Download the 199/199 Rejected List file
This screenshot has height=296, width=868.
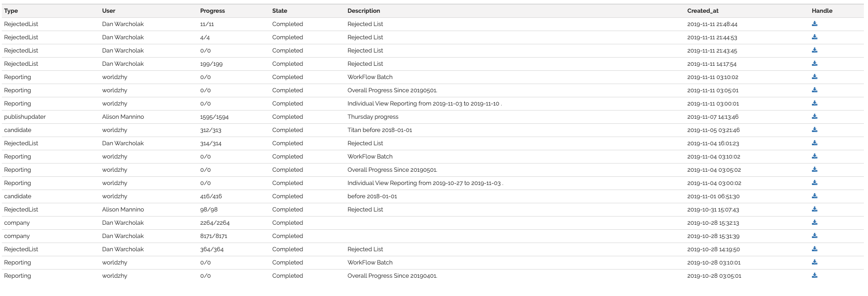pyautogui.click(x=814, y=64)
